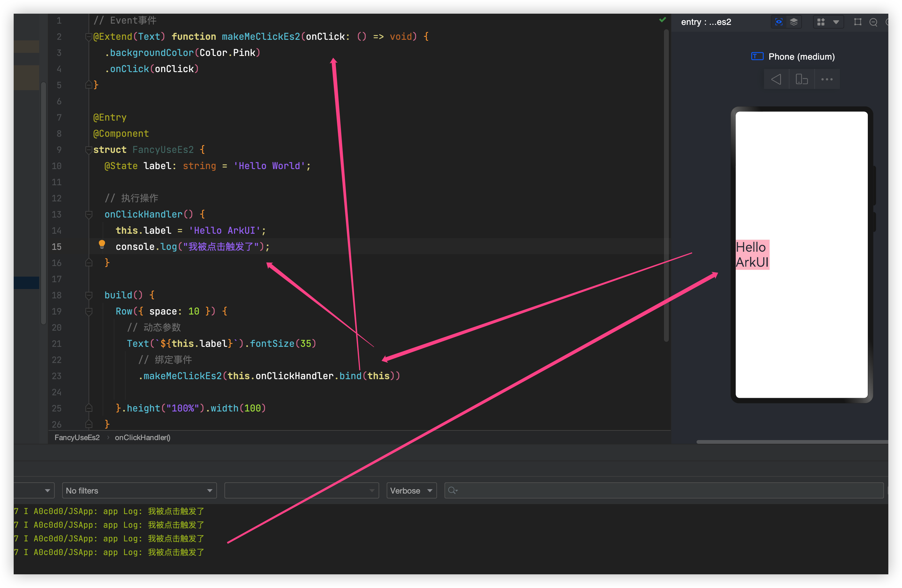
Task: Click the layers stack icon in previewer toolbar
Action: click(x=794, y=22)
